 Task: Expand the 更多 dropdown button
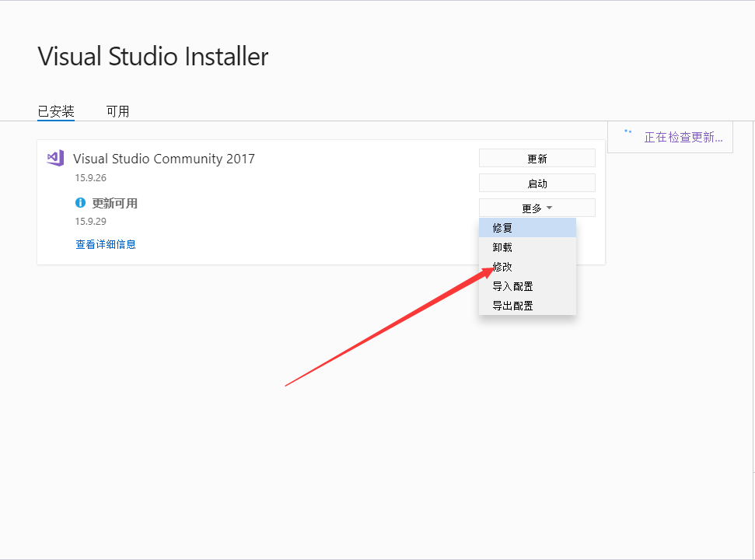coord(537,208)
